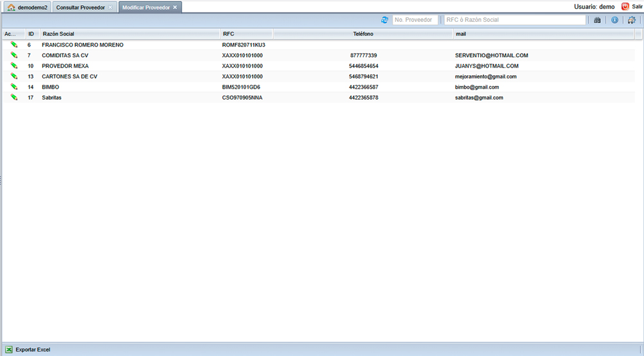Edit the FRANCISCO ROMERO MORENO supplier row
This screenshot has height=356, width=644.
coord(13,45)
